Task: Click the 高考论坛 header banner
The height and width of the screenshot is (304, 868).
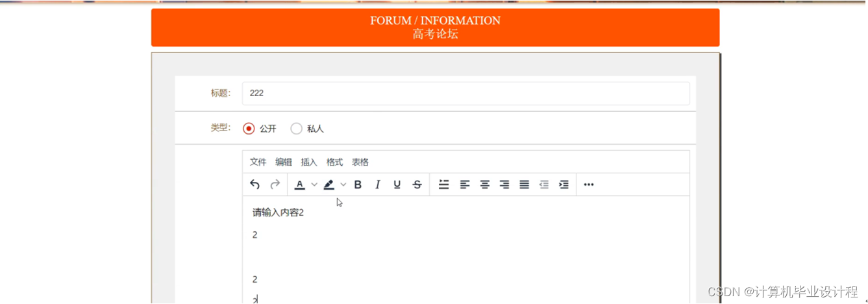Action: point(435,27)
